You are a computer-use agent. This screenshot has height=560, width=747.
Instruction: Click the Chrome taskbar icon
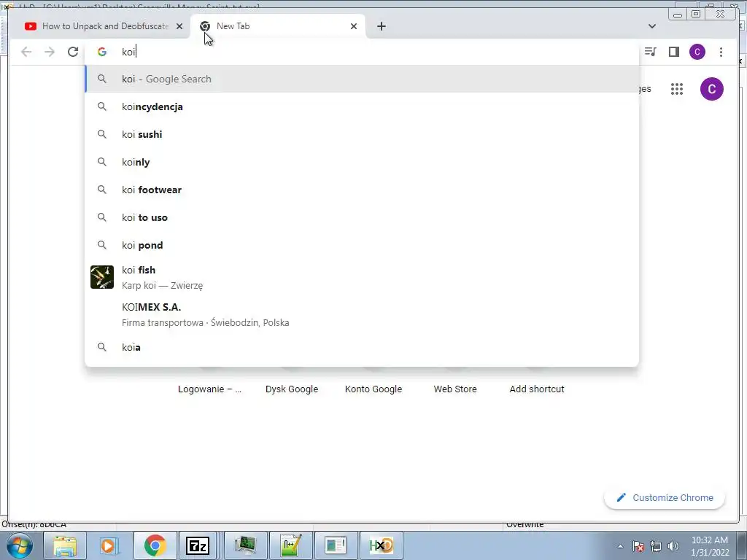[x=155, y=545]
